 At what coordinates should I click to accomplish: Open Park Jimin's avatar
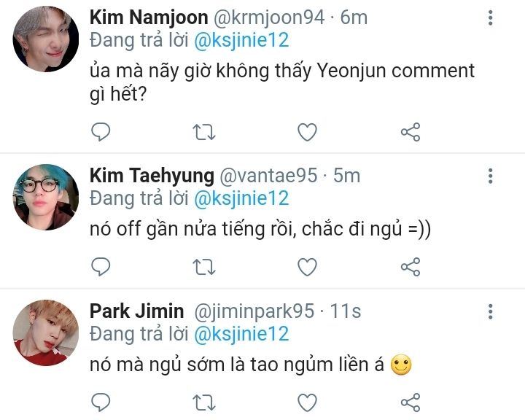pyautogui.click(x=46, y=332)
